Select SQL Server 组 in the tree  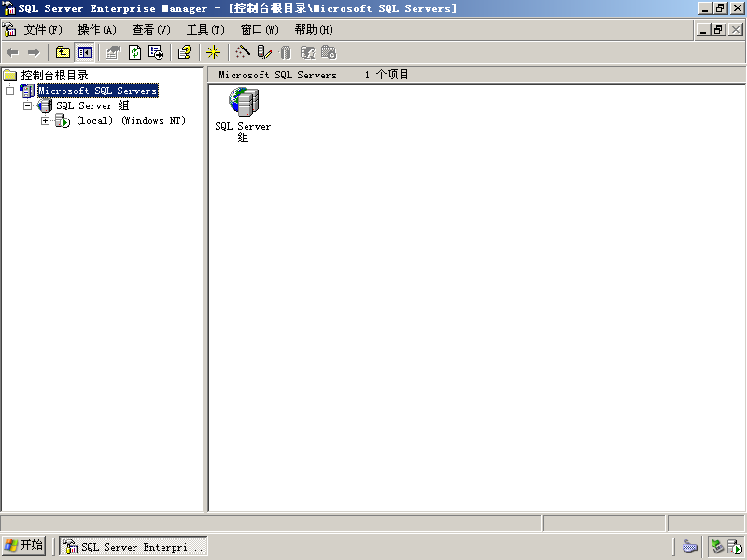point(92,105)
